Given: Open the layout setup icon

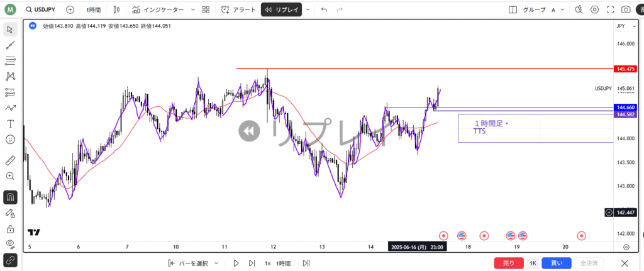Looking at the screenshot, I should pyautogui.click(x=513, y=9).
